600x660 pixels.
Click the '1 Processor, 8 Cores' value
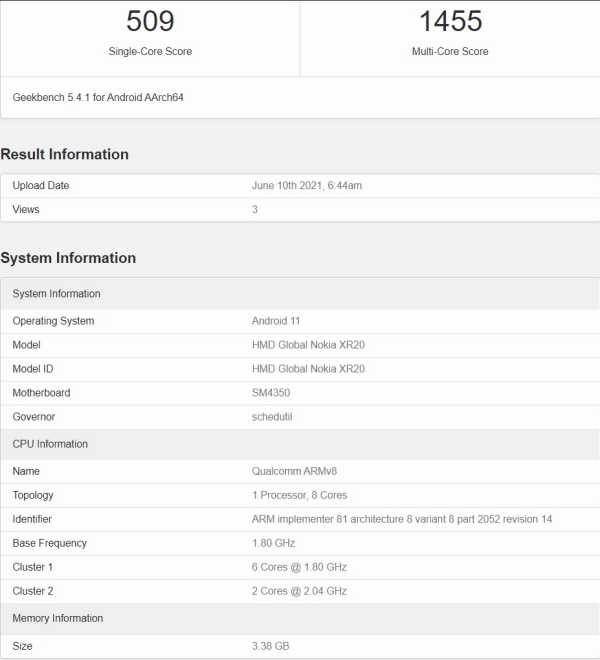point(299,495)
